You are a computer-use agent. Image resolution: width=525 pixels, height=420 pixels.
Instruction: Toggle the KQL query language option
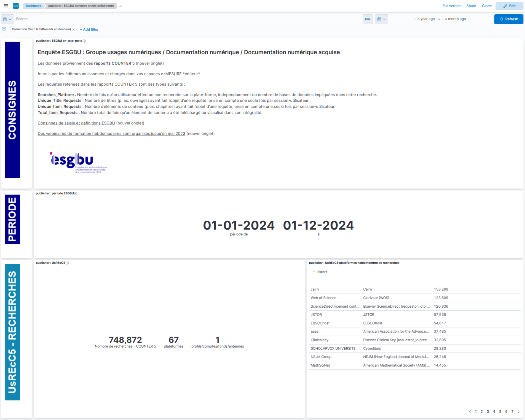(368, 19)
